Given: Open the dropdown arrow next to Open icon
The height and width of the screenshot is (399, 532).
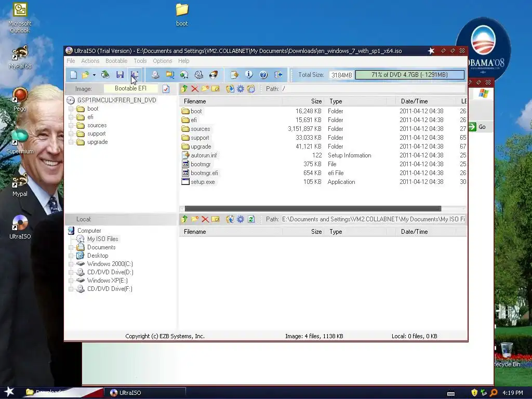Looking at the screenshot, I should pos(94,75).
